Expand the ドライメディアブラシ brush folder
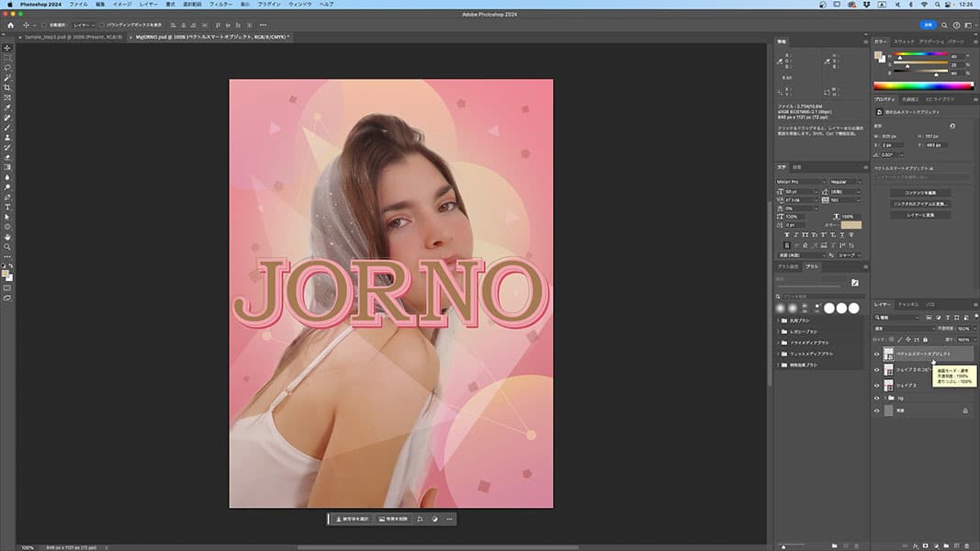The height and width of the screenshot is (551, 980). pyautogui.click(x=779, y=342)
